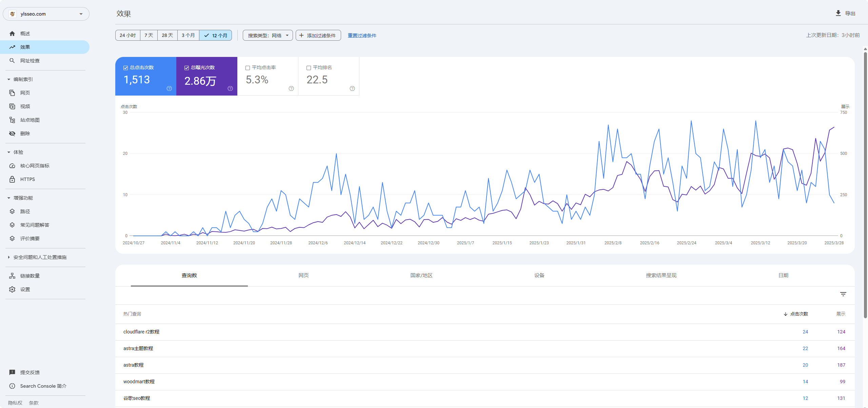
Task: Open the astra主题教程 query row
Action: pos(485,349)
